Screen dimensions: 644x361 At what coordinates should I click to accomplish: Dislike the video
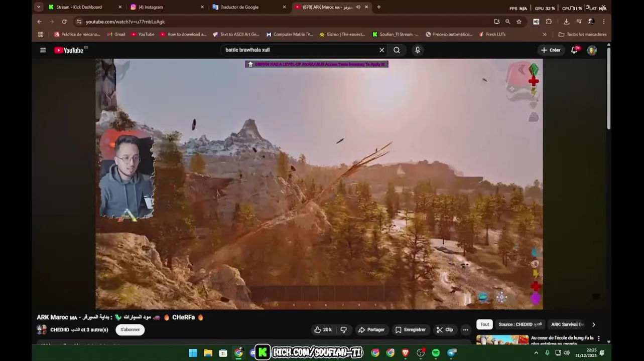tap(344, 330)
